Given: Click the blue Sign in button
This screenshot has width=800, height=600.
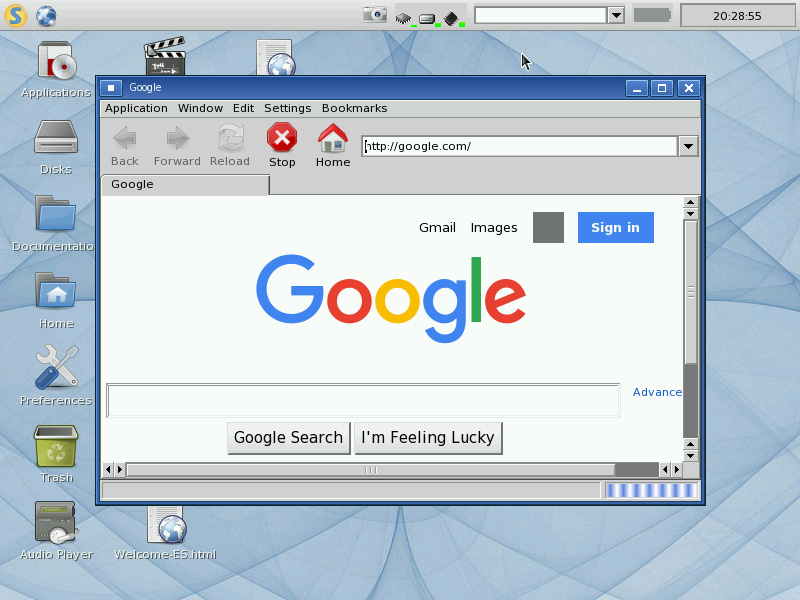Looking at the screenshot, I should coord(615,228).
